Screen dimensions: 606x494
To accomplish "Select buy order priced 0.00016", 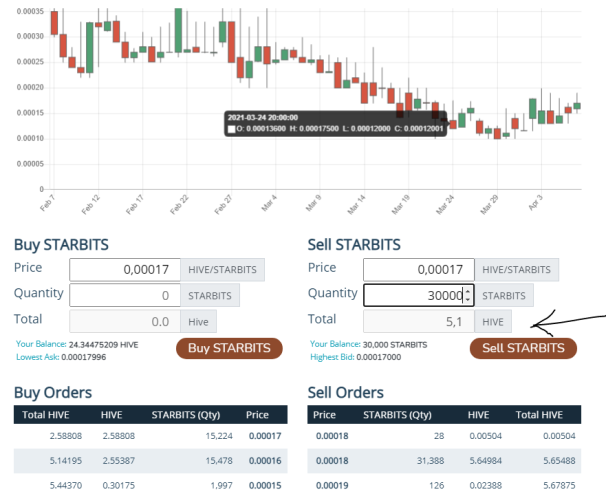I will pyautogui.click(x=150, y=461).
